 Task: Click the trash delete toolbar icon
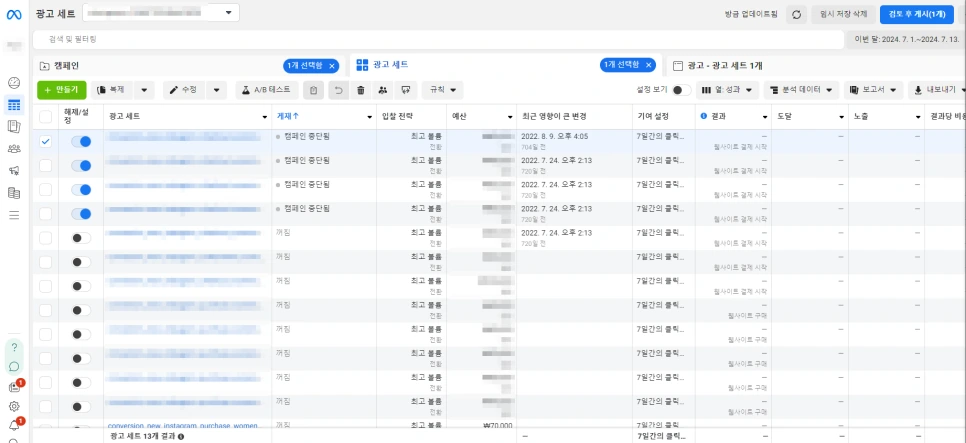pos(361,90)
